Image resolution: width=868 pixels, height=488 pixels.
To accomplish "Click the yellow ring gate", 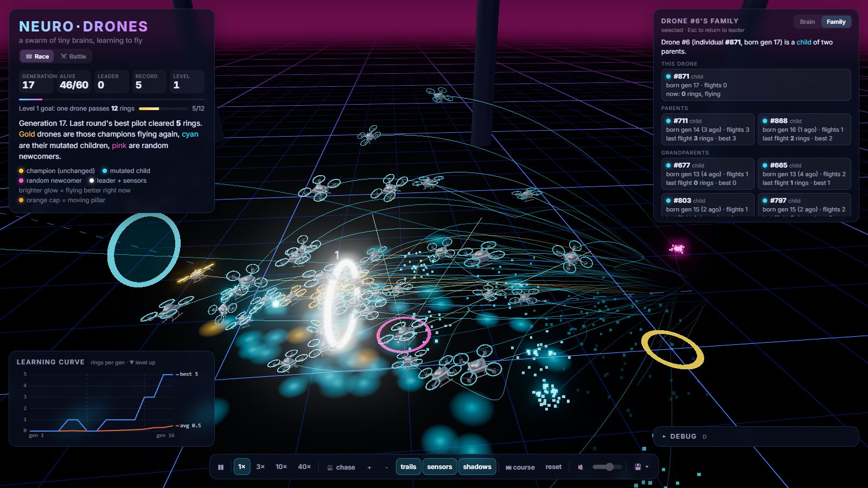I will pos(672,350).
